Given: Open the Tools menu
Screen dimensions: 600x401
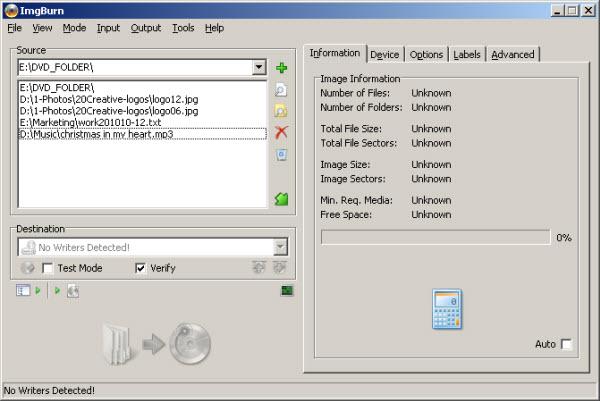Looking at the screenshot, I should (183, 28).
